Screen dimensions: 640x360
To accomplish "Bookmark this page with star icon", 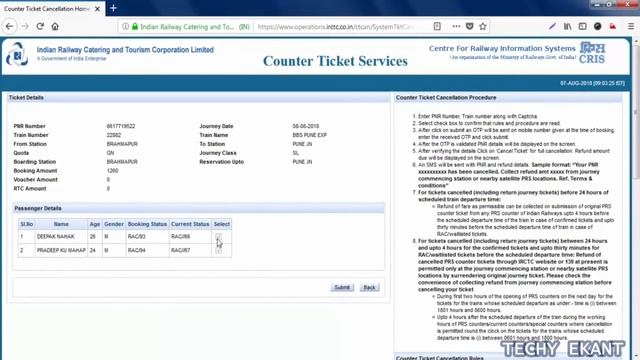I will point(483,27).
